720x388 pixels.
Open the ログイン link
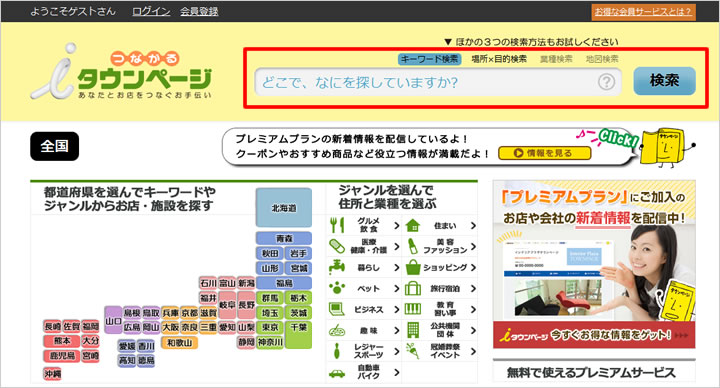[151, 11]
